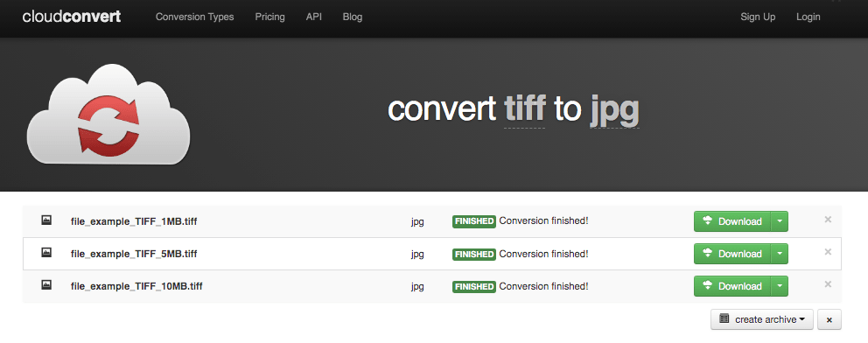Click FINISHED badge for 10MB file
This screenshot has height=343, width=868.
pos(474,287)
